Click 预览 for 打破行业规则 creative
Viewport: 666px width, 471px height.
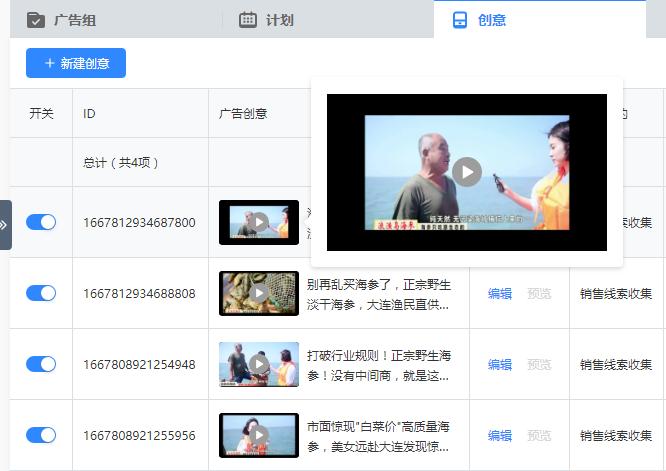[x=539, y=364]
